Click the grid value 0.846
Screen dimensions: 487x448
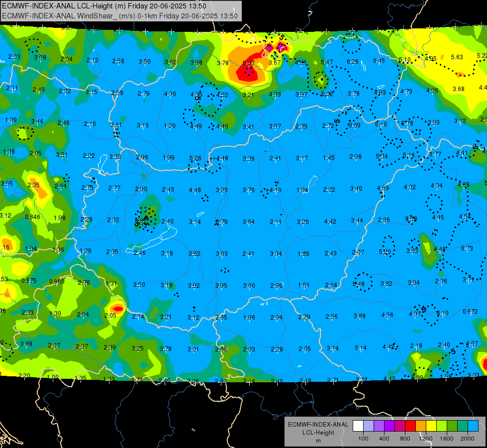(x=33, y=217)
